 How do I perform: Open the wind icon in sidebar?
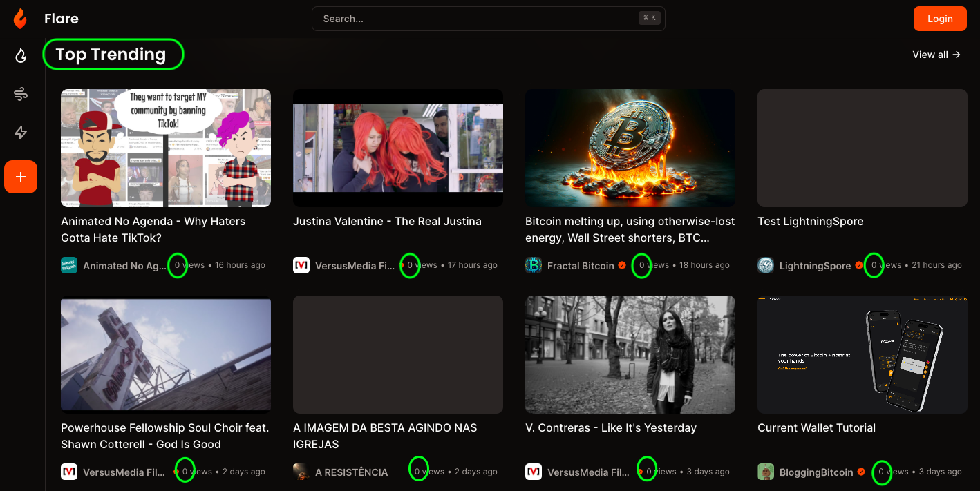[21, 95]
